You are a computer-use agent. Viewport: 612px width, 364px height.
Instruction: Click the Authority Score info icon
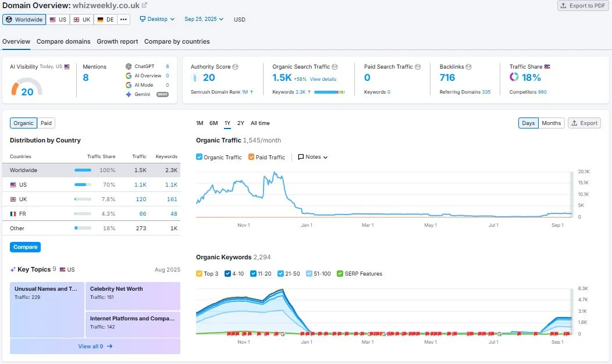236,67
